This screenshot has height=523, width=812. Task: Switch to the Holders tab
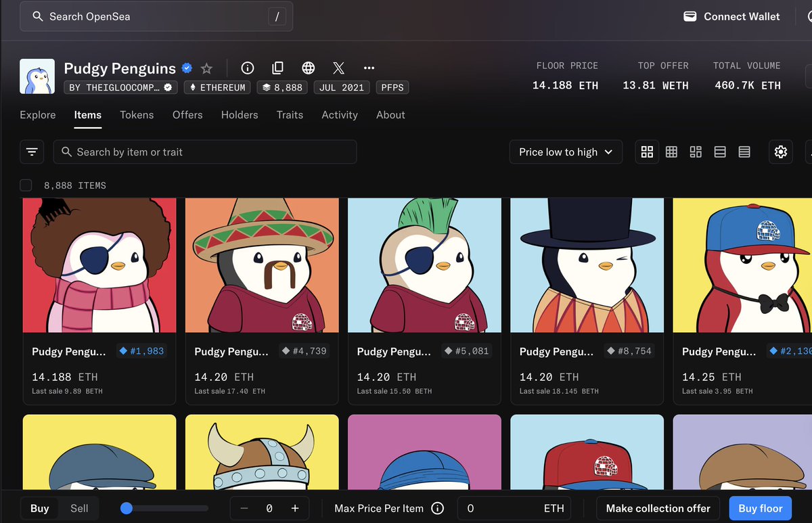point(240,115)
